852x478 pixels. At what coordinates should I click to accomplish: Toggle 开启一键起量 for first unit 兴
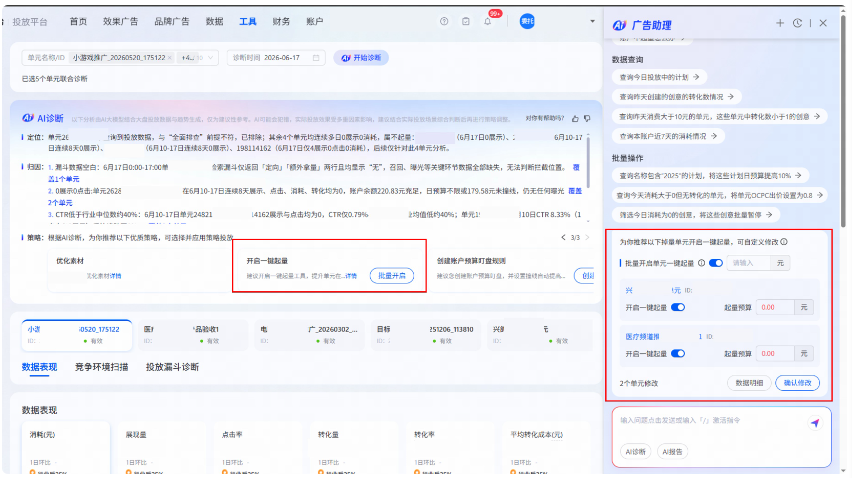(678, 307)
